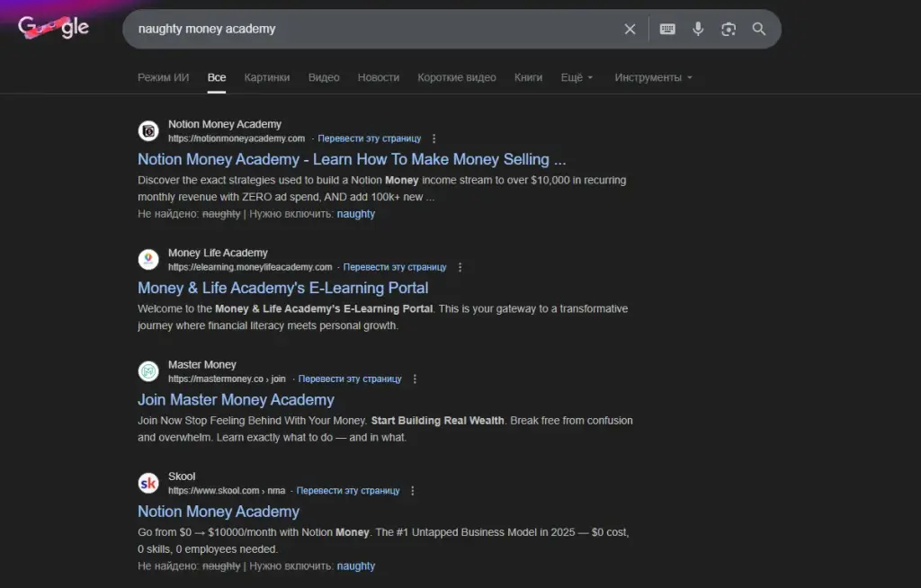Open Skool Notion Money Academy result title
The width and height of the screenshot is (921, 588).
(x=219, y=511)
